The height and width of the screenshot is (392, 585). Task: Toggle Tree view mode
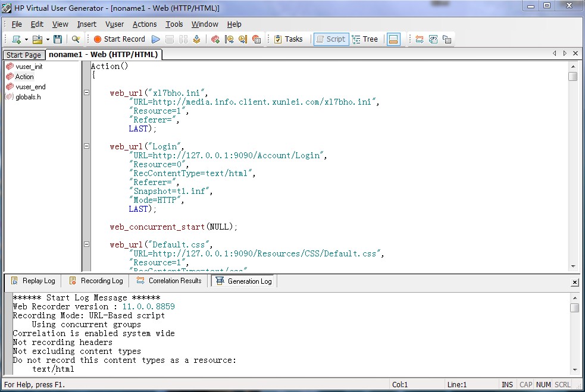point(365,39)
